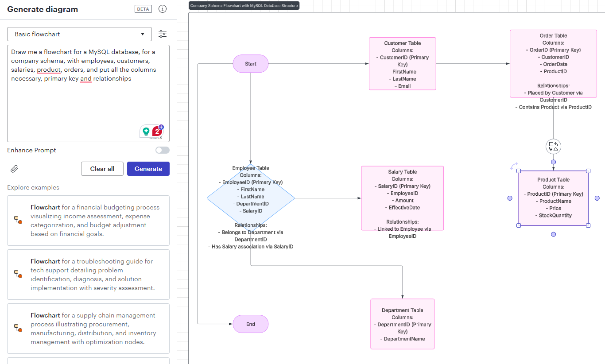Select the supply chain management flowchart example
This screenshot has height=364, width=605.
(x=88, y=329)
